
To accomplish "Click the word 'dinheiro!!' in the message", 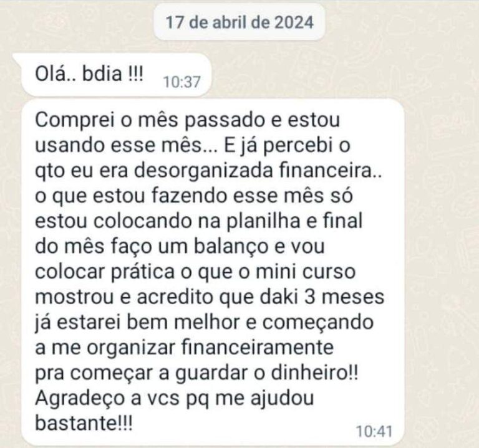I will [314, 373].
